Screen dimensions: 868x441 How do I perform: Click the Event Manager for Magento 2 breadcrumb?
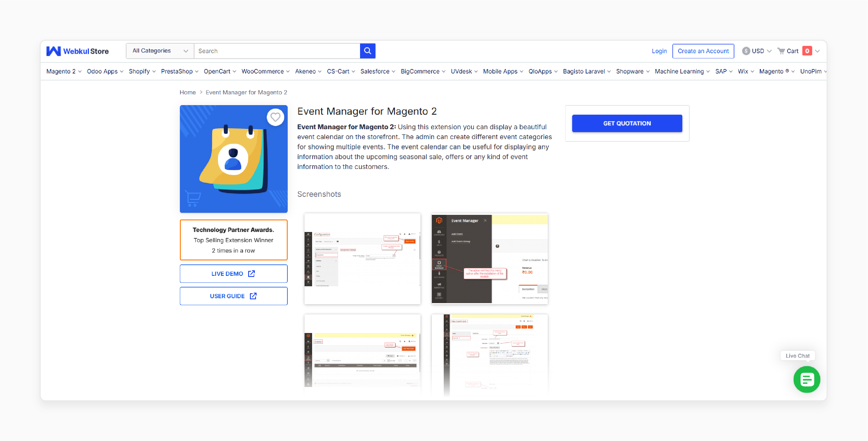(x=246, y=92)
